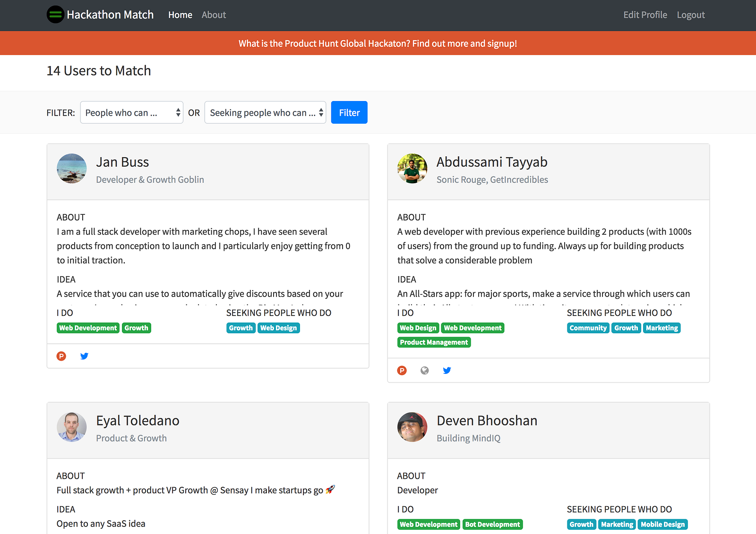This screenshot has height=534, width=756.
Task: Click the 'Developer & Growth Goblin' subtitle
Action: tap(150, 180)
